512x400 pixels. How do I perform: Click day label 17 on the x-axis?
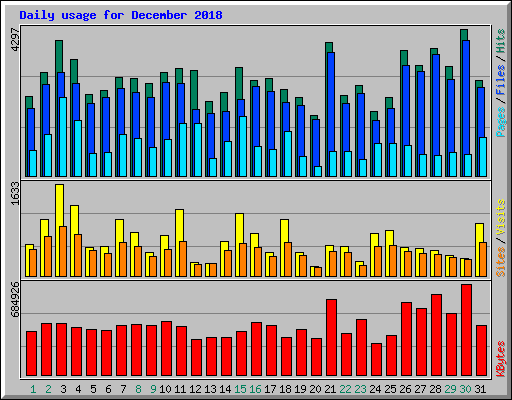tap(270, 389)
